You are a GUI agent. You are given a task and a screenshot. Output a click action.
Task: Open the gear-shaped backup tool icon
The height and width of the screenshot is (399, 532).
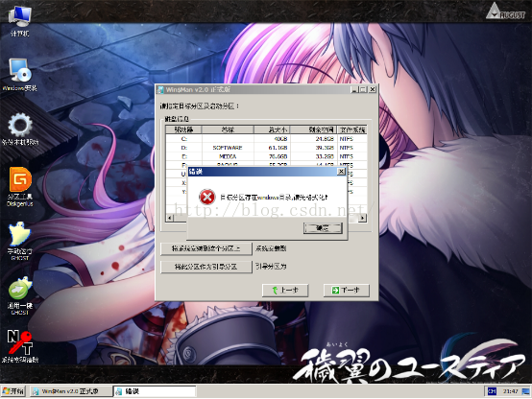(20, 129)
